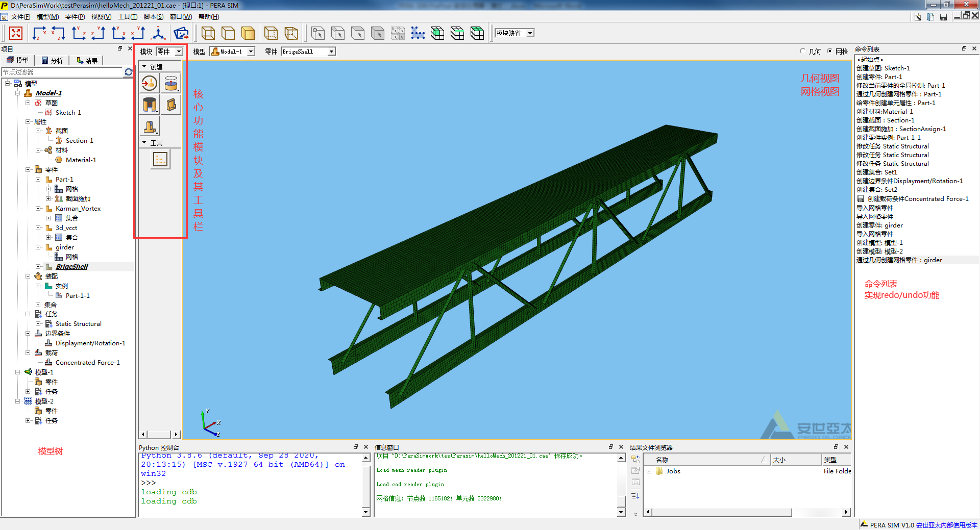Expand the BrigeShell tree node
Screen dimensions: 980x530
click(x=38, y=266)
